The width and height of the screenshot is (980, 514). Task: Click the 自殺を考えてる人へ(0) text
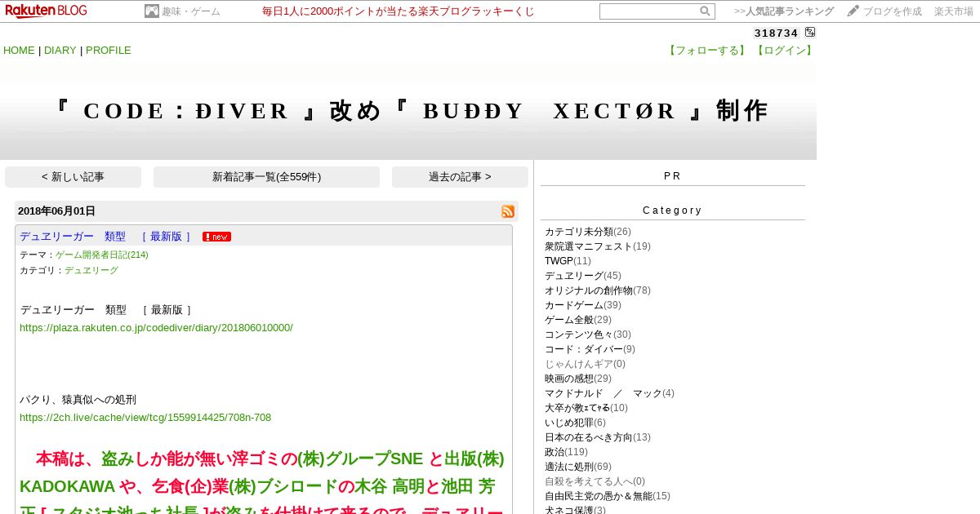point(595,481)
